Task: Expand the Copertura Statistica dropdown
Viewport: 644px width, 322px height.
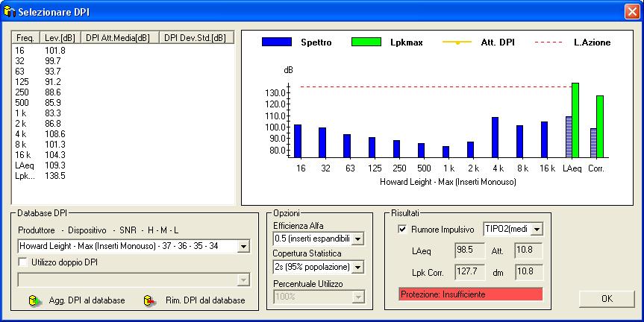Action: click(x=357, y=267)
